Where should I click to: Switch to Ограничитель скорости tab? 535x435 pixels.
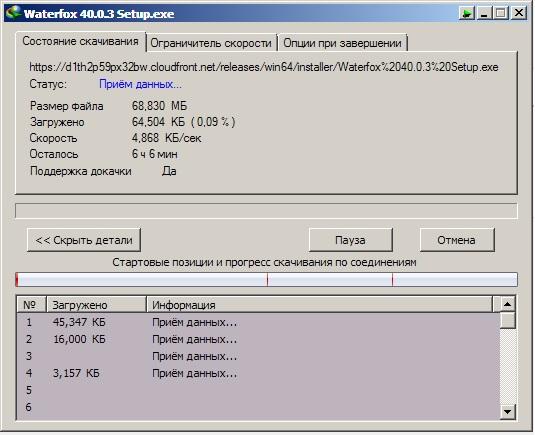(x=211, y=43)
